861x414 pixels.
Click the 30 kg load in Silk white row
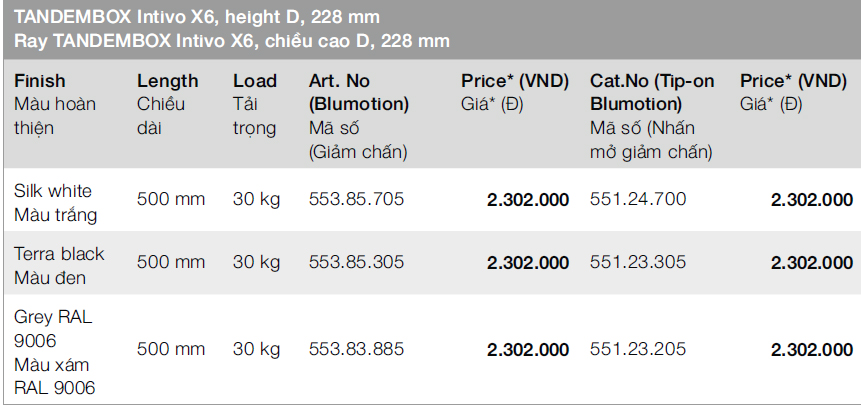(256, 199)
